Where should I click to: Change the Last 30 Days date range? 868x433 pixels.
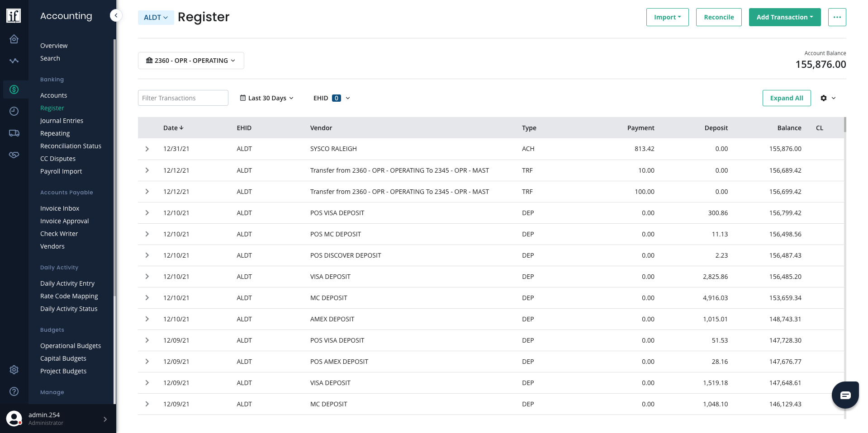267,98
